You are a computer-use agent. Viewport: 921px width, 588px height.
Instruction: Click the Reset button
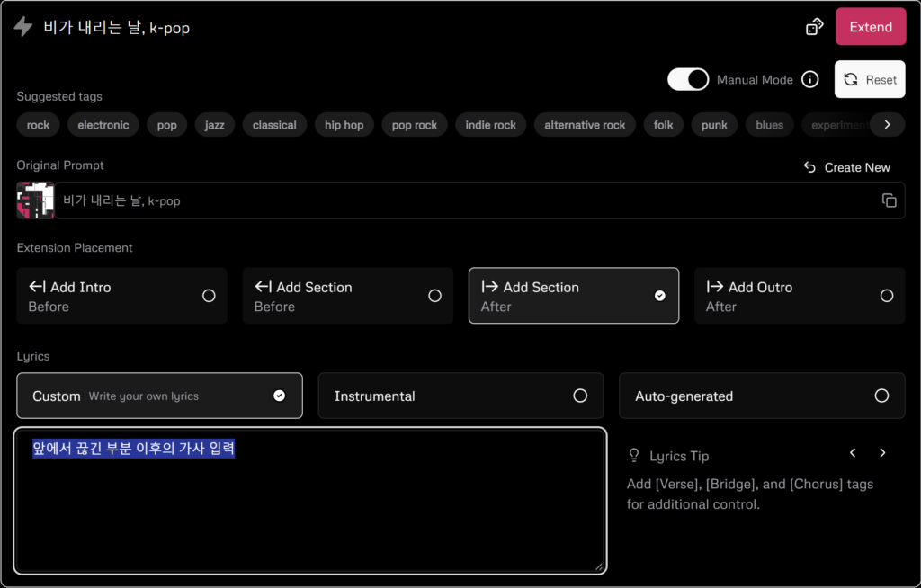click(x=870, y=79)
